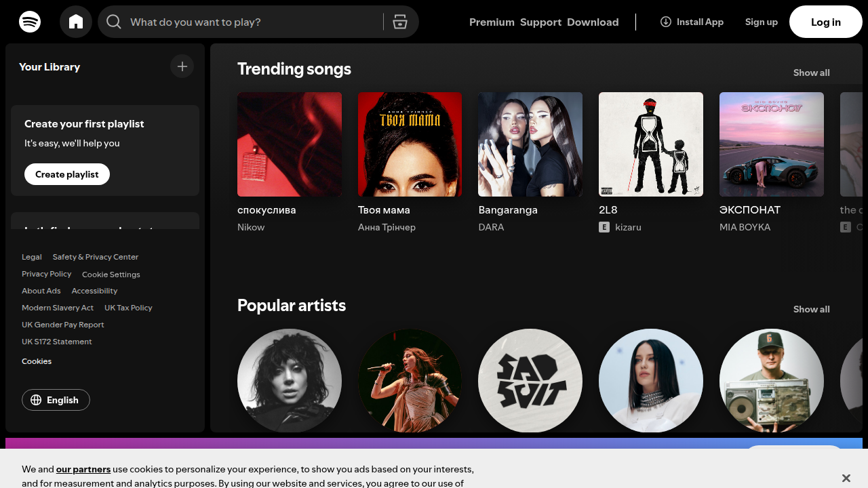868x488 pixels.
Task: Open the Privacy Policy link
Action: [x=46, y=274]
